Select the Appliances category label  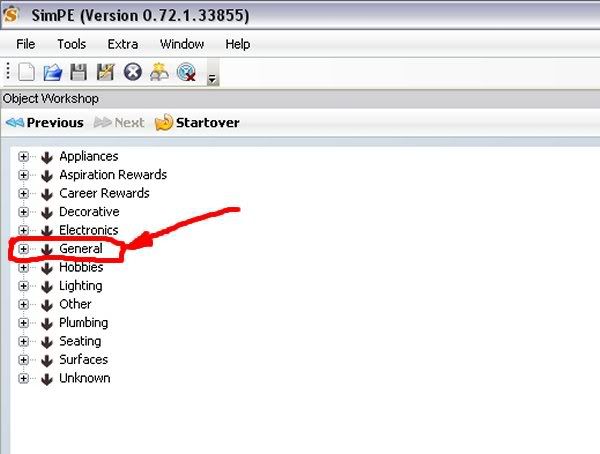click(x=89, y=156)
